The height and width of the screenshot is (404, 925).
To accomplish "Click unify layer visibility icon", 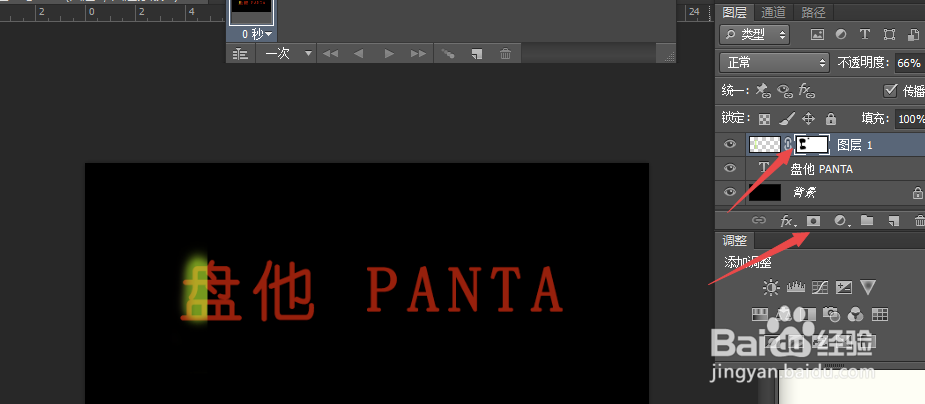I will pos(785,90).
